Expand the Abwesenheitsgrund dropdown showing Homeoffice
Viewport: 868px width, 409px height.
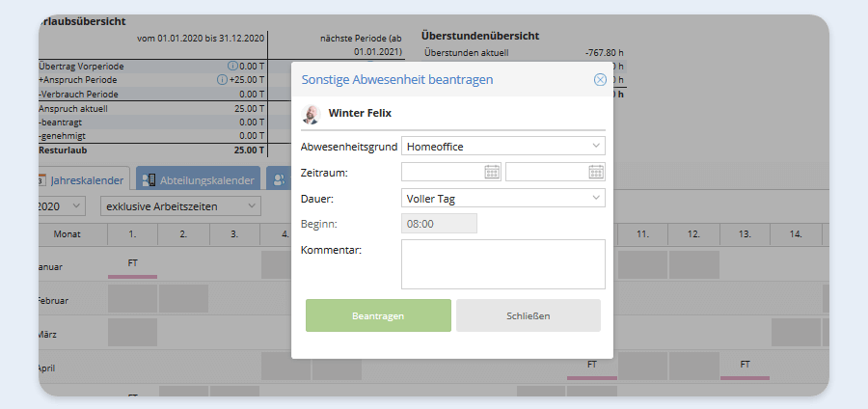click(502, 147)
